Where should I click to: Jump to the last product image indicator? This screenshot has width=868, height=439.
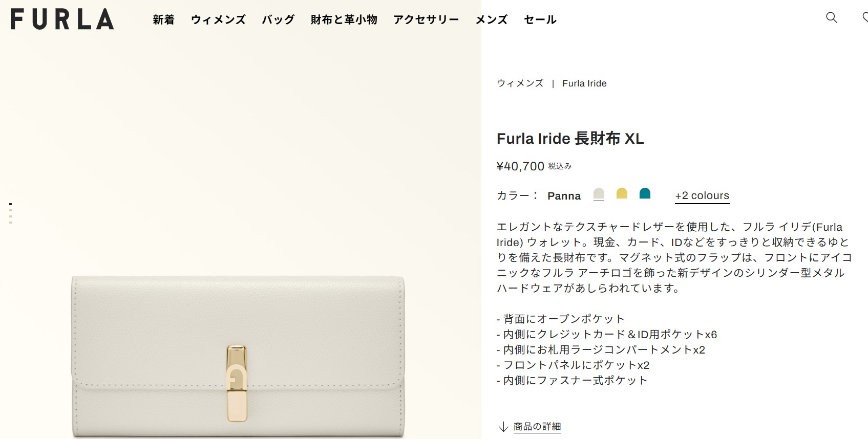point(11,223)
